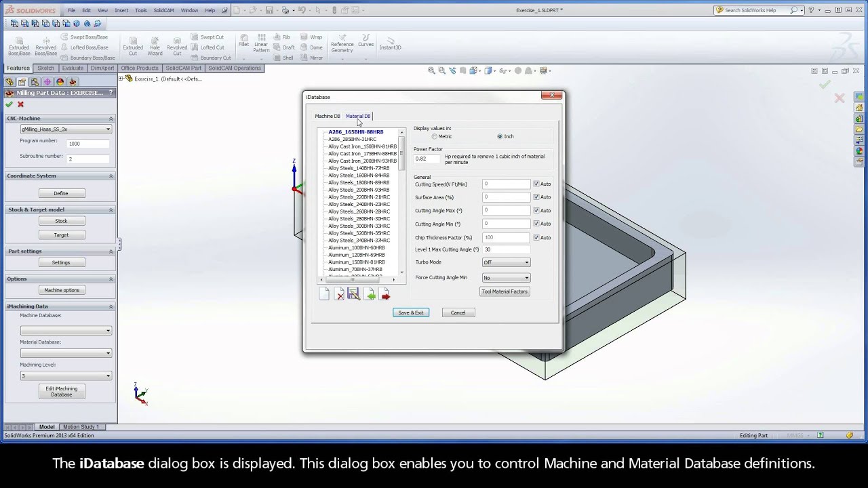Click the Save icon in top toolbar

[x=269, y=10]
